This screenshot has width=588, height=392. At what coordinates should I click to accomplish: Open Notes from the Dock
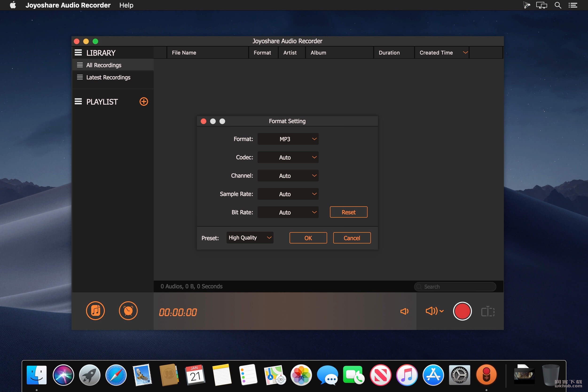[222, 375]
